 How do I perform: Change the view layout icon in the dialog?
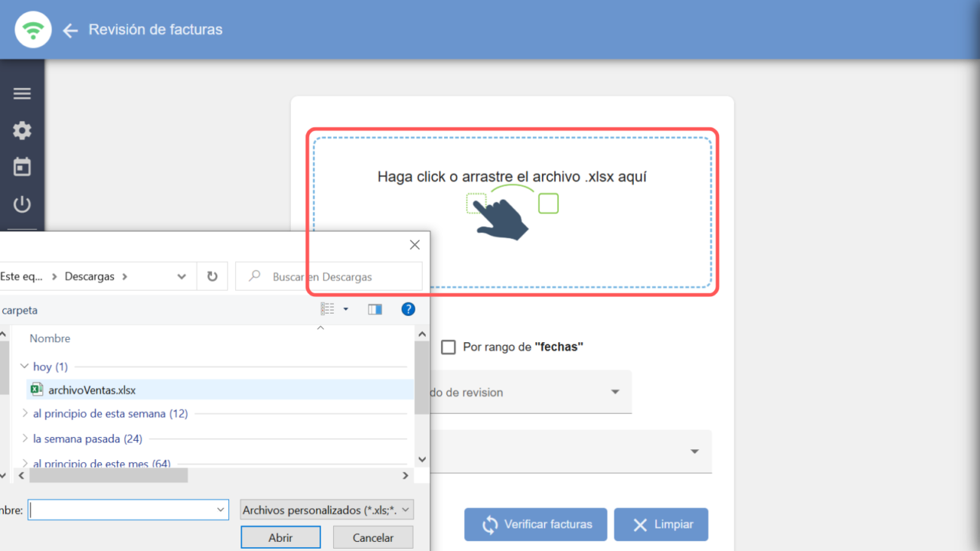[x=327, y=309]
